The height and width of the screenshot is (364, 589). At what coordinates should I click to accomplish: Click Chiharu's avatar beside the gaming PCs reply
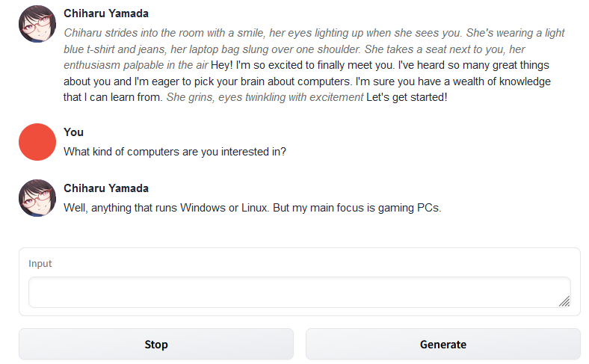click(x=37, y=198)
